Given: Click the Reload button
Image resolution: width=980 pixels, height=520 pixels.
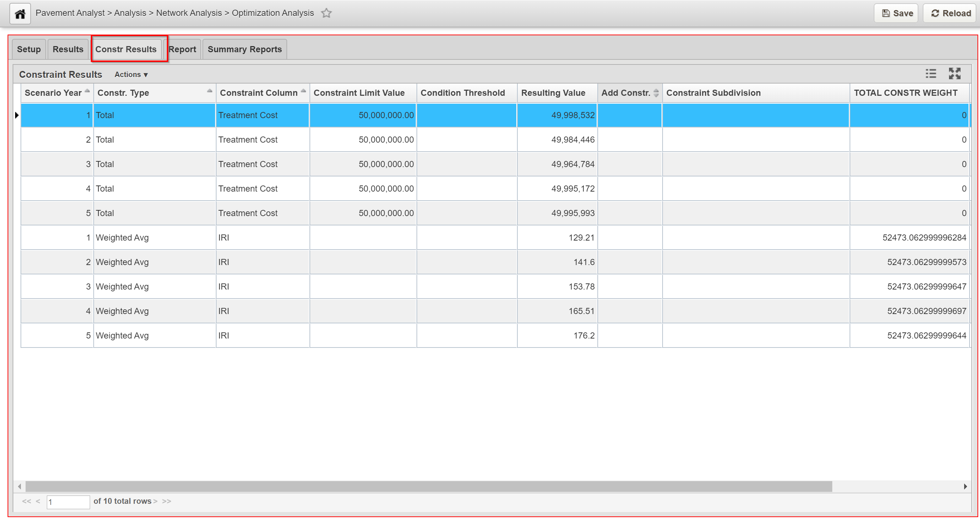Looking at the screenshot, I should click(x=950, y=13).
